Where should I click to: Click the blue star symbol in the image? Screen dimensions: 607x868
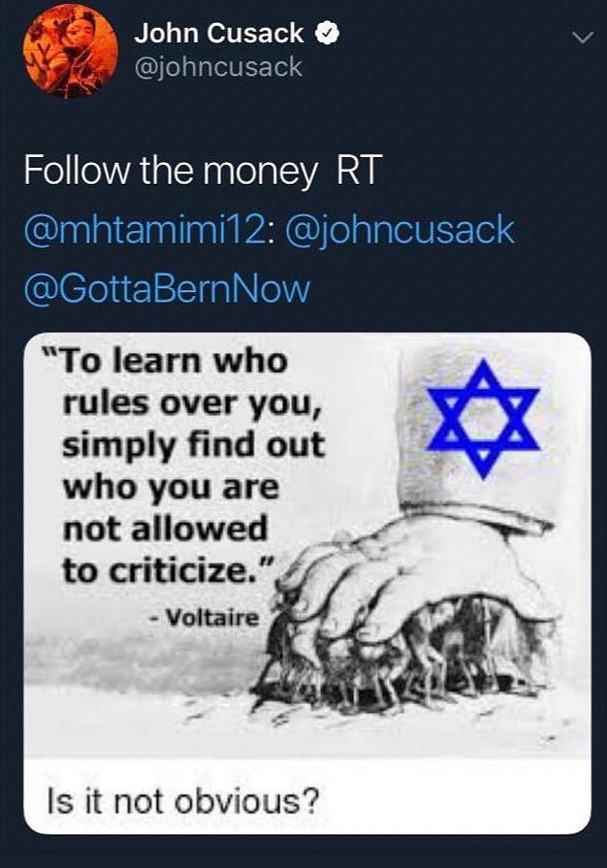[483, 418]
